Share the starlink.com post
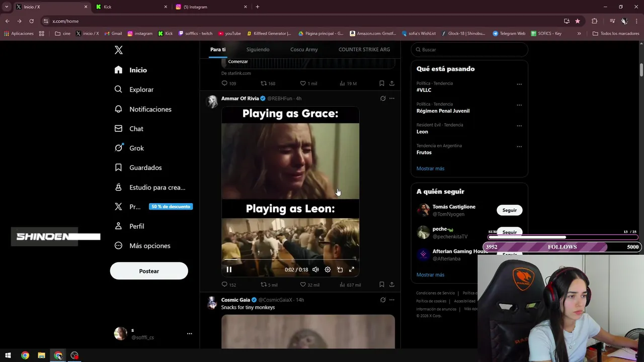 392,83
